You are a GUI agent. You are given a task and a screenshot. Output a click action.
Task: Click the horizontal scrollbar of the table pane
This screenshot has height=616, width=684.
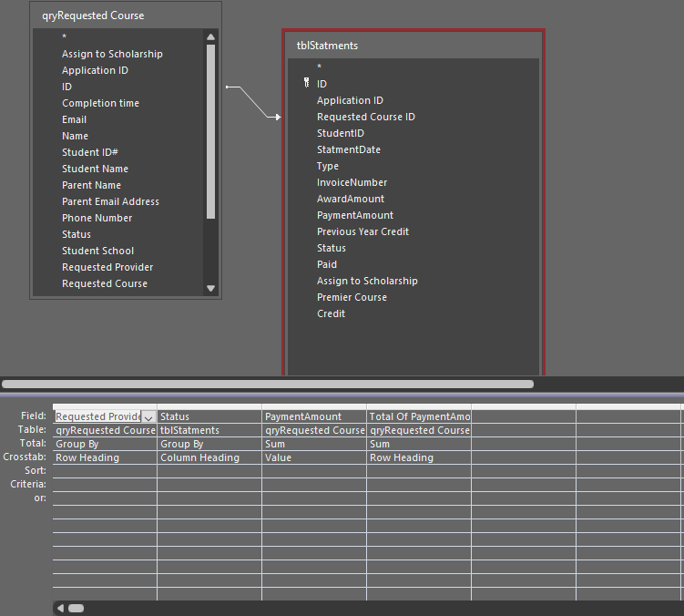point(268,384)
